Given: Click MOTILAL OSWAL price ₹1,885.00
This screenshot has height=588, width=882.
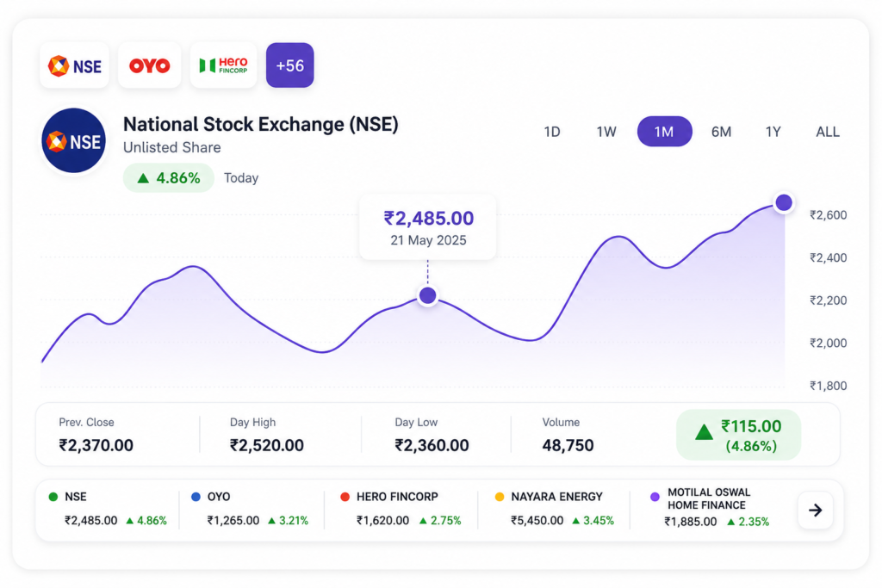Looking at the screenshot, I should 690,522.
